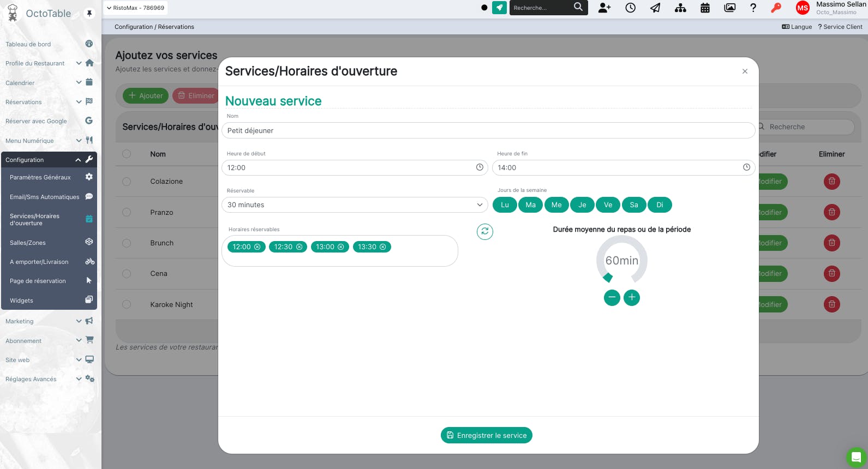Decrease average meal duration
Screen dimensions: 868x469
point(612,298)
